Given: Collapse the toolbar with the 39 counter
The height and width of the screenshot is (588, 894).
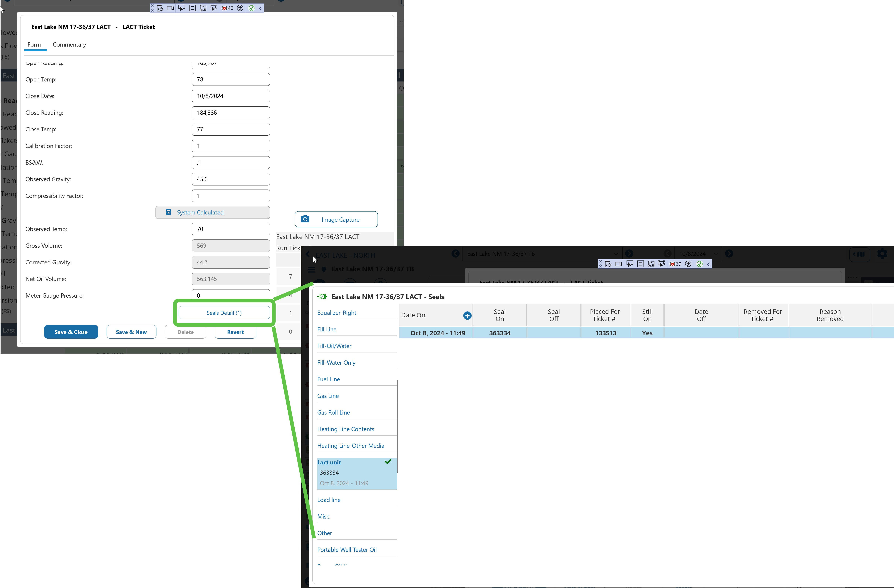Looking at the screenshot, I should [708, 264].
